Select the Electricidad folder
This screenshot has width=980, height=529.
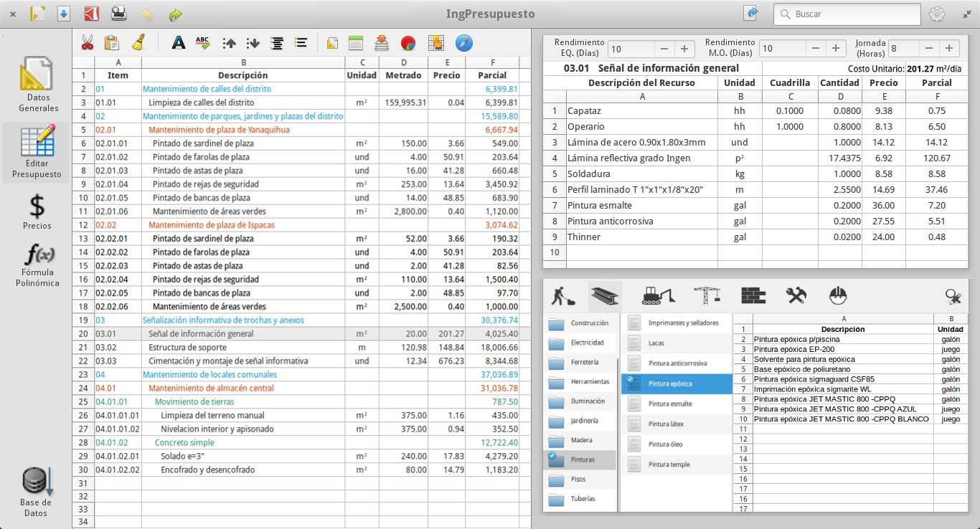point(580,343)
